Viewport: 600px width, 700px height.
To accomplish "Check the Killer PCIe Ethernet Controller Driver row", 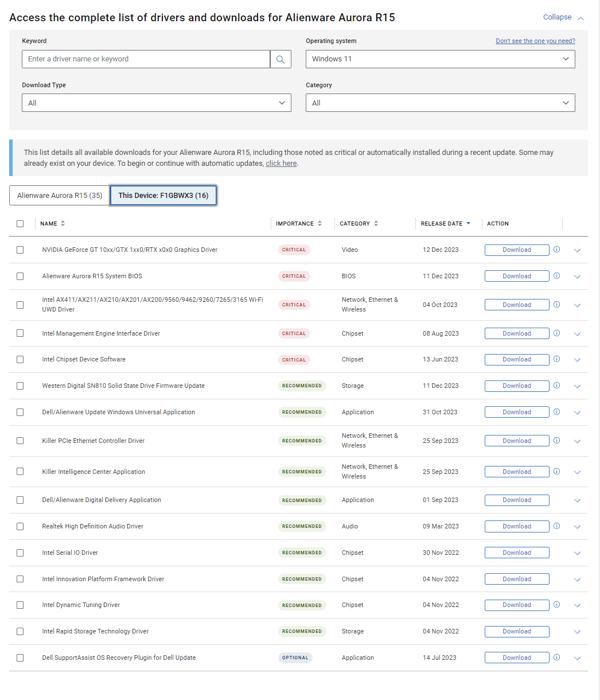I will [20, 441].
